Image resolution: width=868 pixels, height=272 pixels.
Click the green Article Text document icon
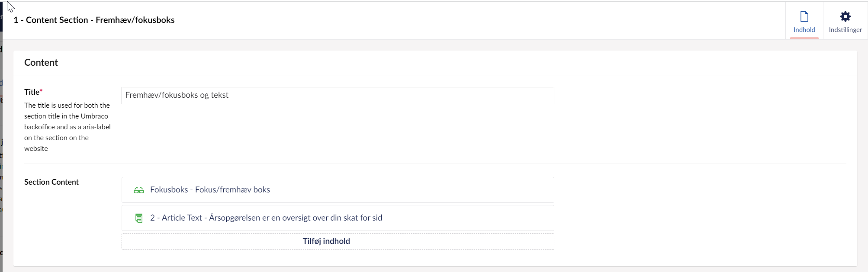[x=138, y=218]
